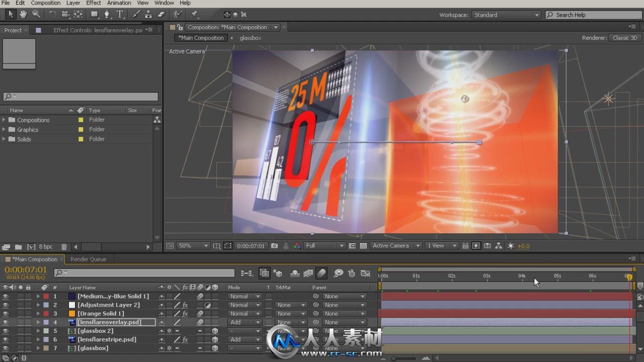The image size is (644, 362).
Task: Click the viewer current time 0:00:07:01
Action: click(x=251, y=246)
